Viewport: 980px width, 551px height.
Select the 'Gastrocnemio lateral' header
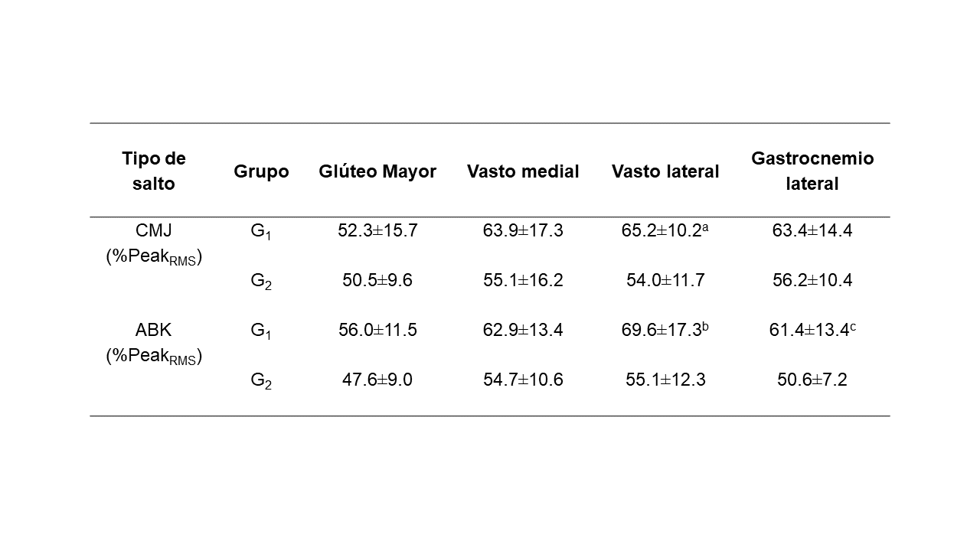click(x=812, y=171)
